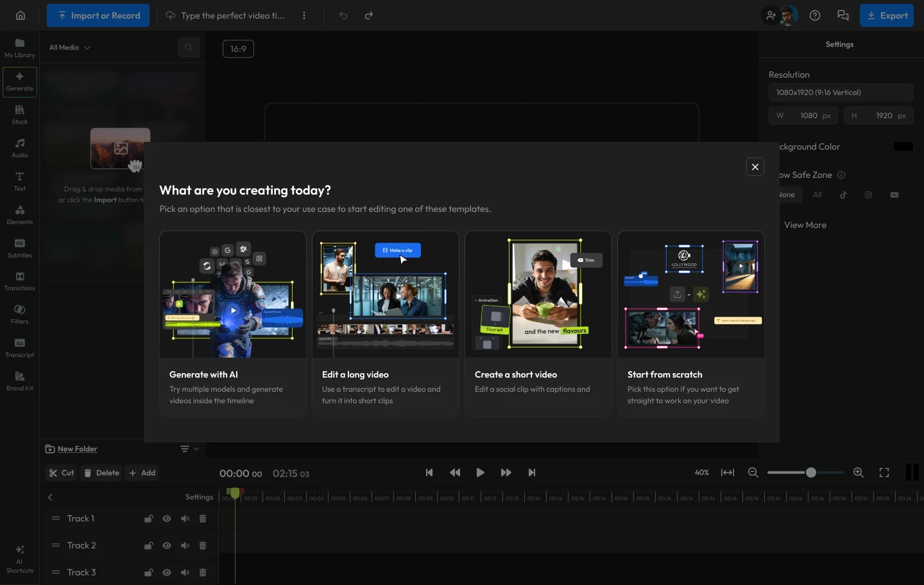The height and width of the screenshot is (585, 924).
Task: Open the Stock media panel
Action: pos(20,115)
